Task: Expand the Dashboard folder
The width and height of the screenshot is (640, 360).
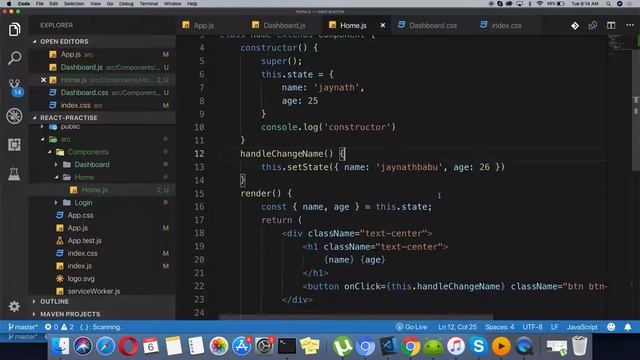Action: [x=91, y=164]
